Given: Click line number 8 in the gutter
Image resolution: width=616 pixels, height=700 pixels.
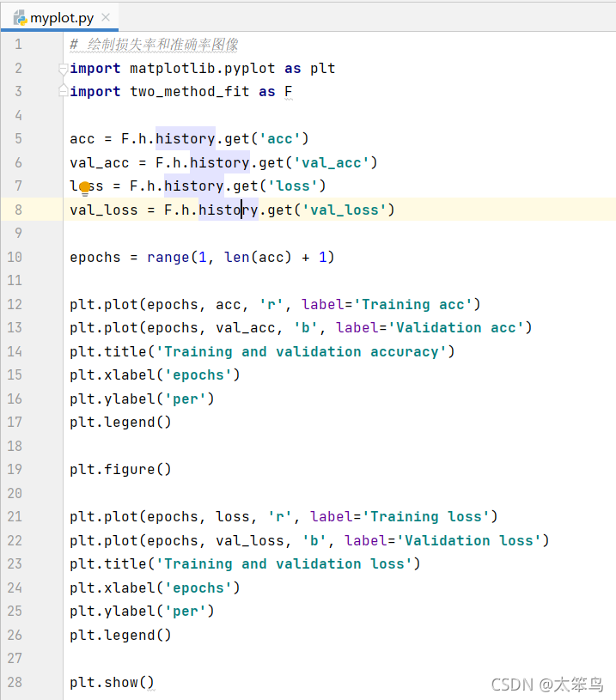Looking at the screenshot, I should (x=18, y=210).
